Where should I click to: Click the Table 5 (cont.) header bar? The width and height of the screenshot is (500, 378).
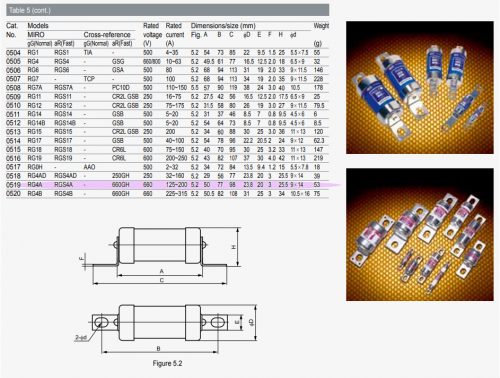[x=167, y=10]
